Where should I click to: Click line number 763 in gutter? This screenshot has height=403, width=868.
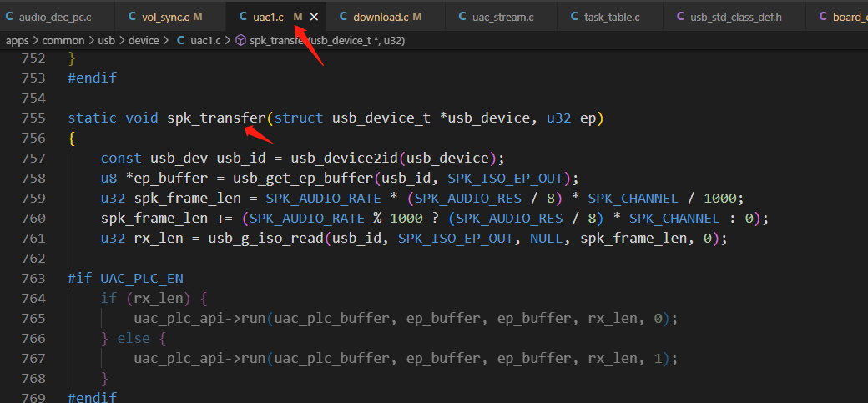pyautogui.click(x=33, y=278)
